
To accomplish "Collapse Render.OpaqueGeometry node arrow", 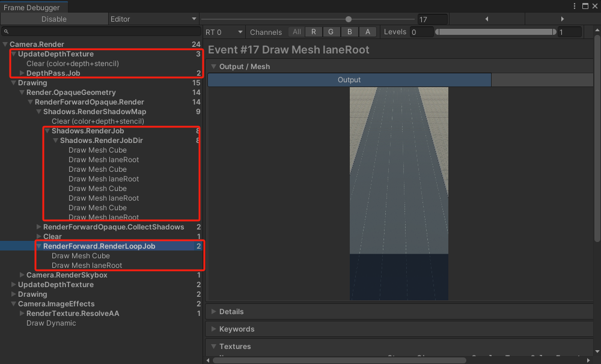I will pos(22,93).
